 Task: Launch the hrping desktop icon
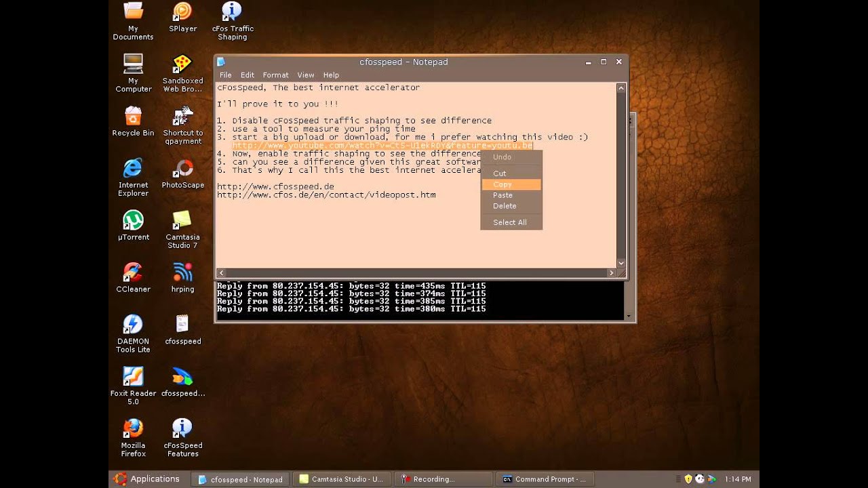pos(182,278)
